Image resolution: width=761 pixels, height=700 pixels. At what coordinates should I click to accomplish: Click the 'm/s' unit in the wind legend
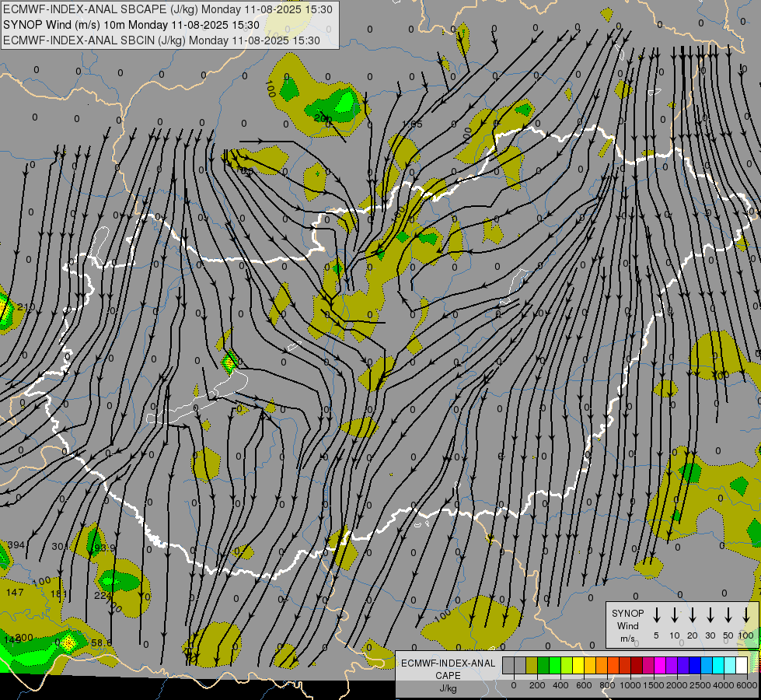[627, 639]
